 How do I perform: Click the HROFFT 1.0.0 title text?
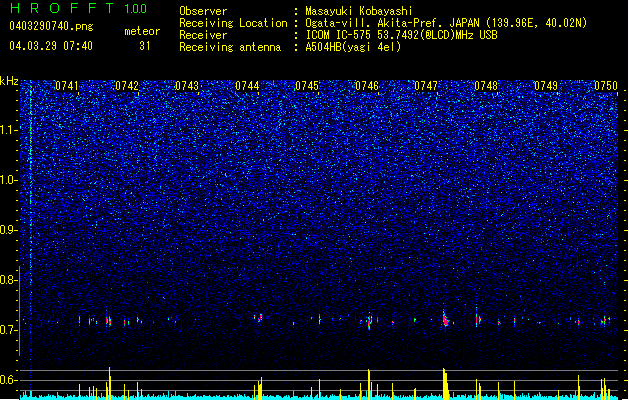pos(79,8)
